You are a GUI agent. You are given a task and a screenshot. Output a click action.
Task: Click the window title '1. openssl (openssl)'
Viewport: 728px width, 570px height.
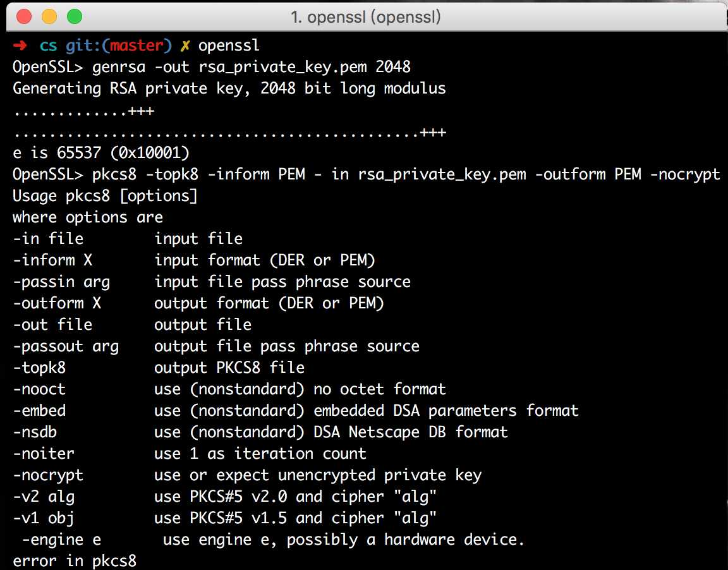[x=365, y=17]
